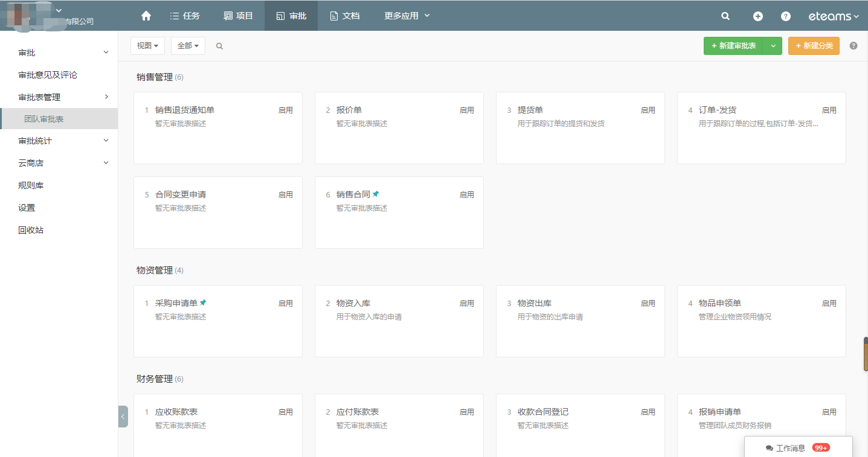Image resolution: width=868 pixels, height=457 pixels.
Task: Open the search icon in top bar
Action: click(x=725, y=16)
